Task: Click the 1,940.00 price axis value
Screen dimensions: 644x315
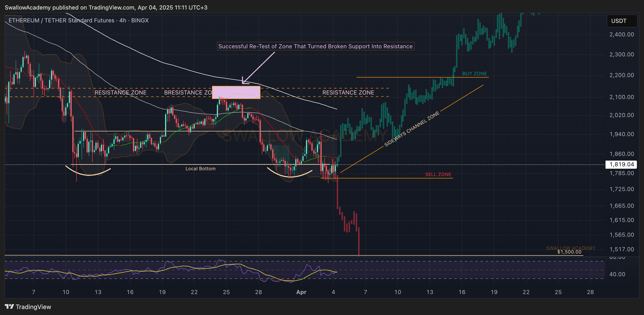Action: pyautogui.click(x=622, y=134)
